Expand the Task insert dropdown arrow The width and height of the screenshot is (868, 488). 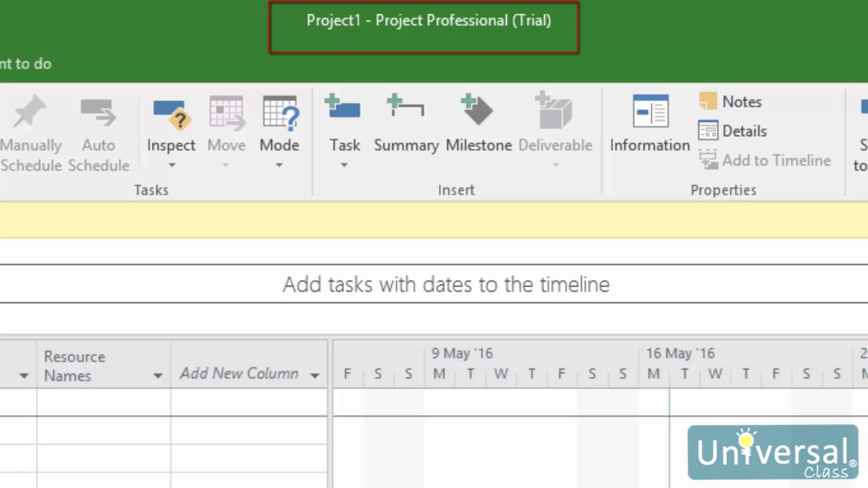[x=344, y=165]
